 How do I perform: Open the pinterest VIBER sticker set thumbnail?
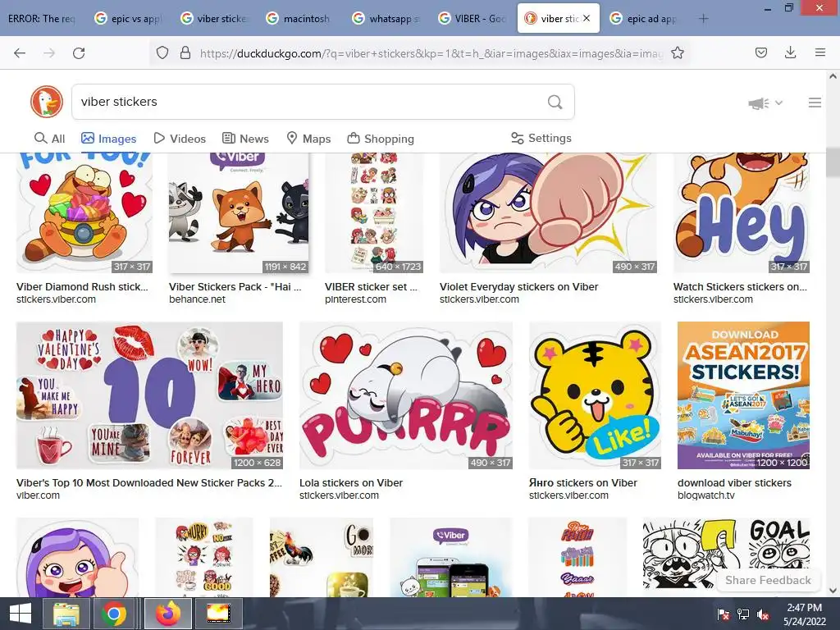pyautogui.click(x=374, y=213)
